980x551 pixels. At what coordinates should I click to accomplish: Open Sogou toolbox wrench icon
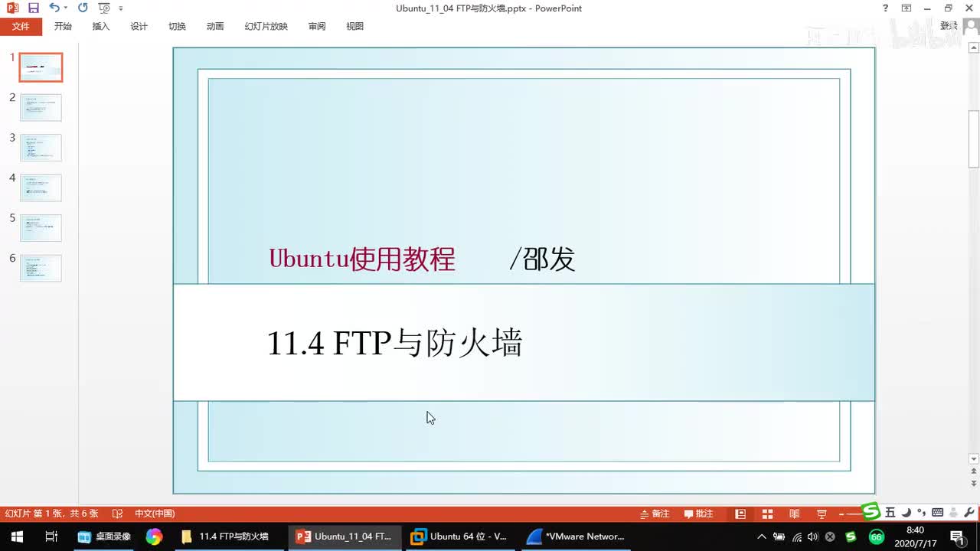(x=969, y=513)
